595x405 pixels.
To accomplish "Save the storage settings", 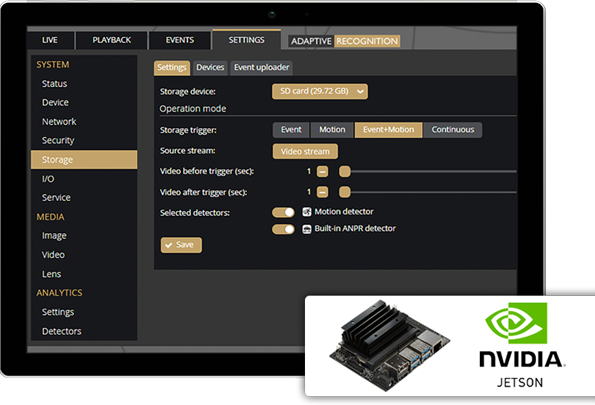I will 181,245.
